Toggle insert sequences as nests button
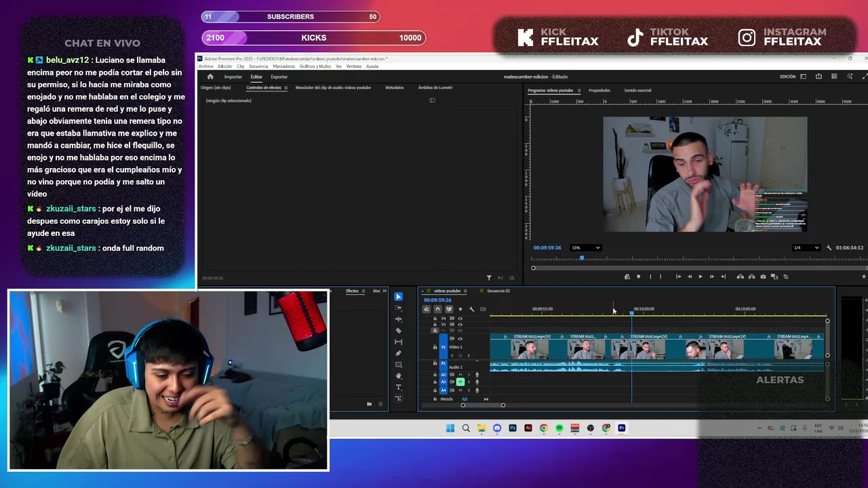The width and height of the screenshot is (868, 488). [x=427, y=309]
